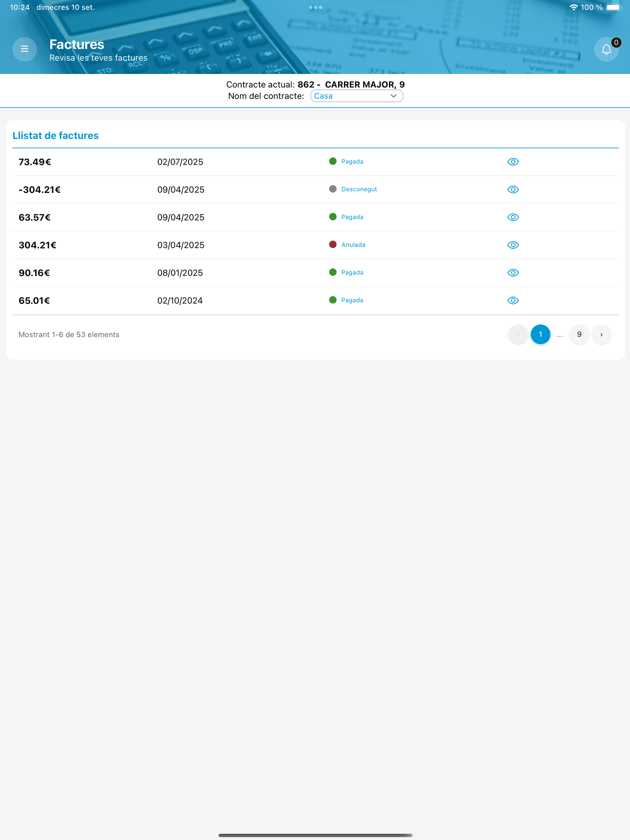Click Mostrant 1-6 de 53 elements text
Viewport: 630px width, 840px height.
tap(69, 335)
